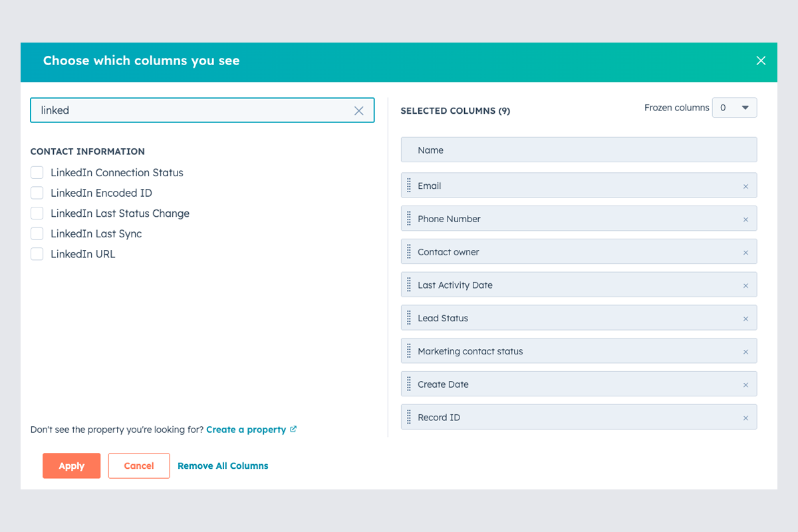This screenshot has height=532, width=798.
Task: Cancel the column selection
Action: tap(138, 465)
